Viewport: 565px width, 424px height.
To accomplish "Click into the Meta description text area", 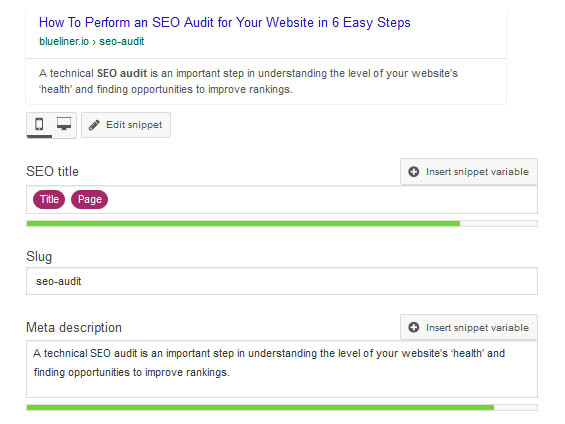I will coord(282,369).
